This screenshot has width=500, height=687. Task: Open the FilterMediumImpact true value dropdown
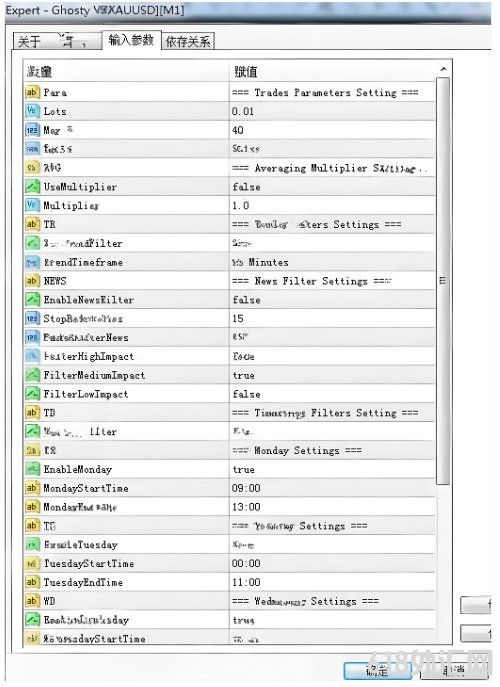tap(332, 375)
